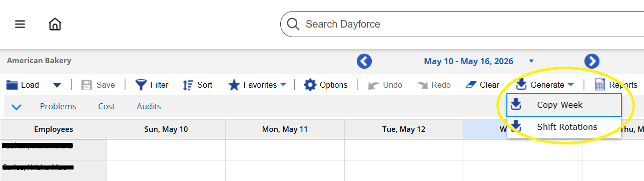Click the Save button
The image size is (644, 181).
click(98, 85)
